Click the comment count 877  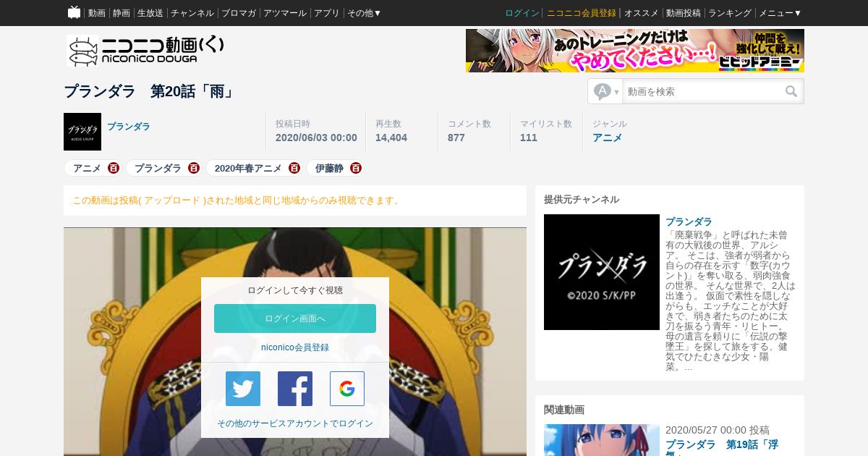[456, 138]
